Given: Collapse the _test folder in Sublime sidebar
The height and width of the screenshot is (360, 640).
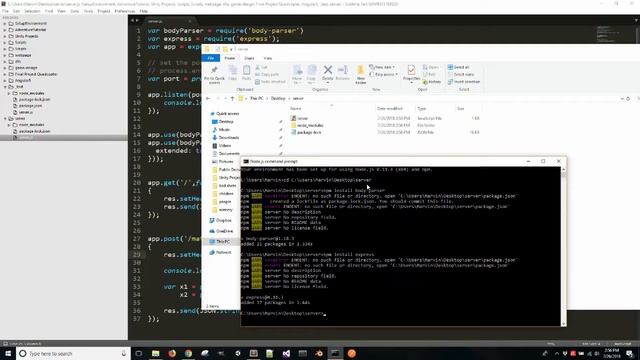Looking at the screenshot, I should pyautogui.click(x=5, y=87).
